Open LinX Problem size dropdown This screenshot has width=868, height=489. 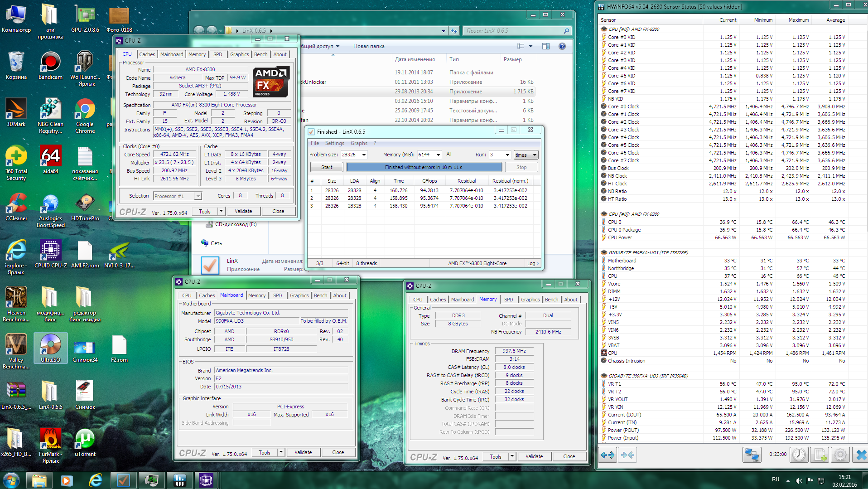pos(363,155)
